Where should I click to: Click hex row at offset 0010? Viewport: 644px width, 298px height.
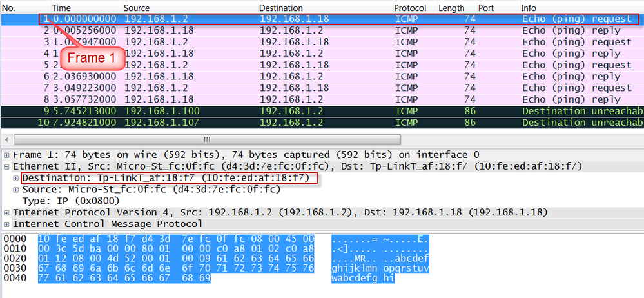click(x=176, y=249)
